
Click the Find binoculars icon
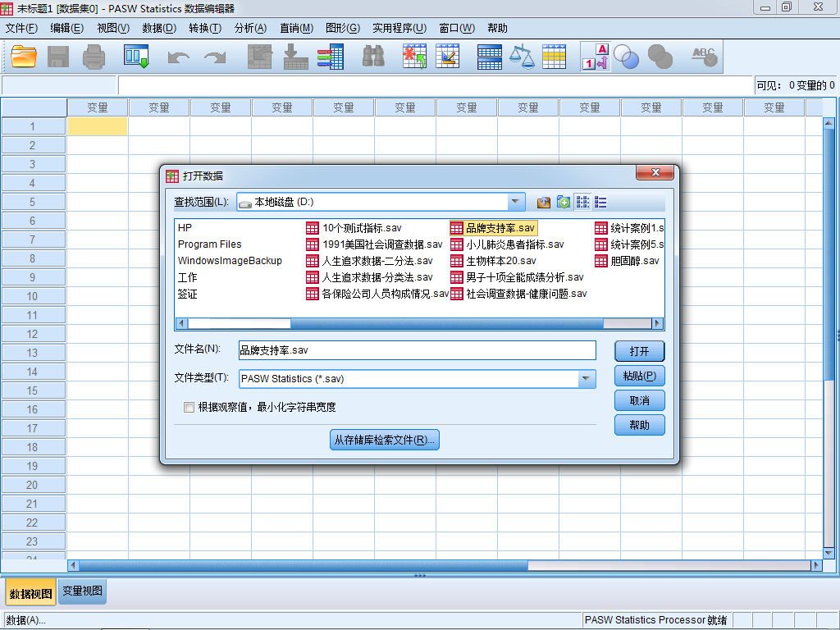373,57
